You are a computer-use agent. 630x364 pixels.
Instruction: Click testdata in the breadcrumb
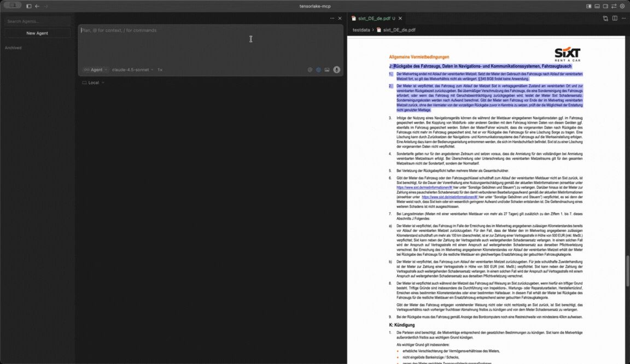(x=361, y=30)
